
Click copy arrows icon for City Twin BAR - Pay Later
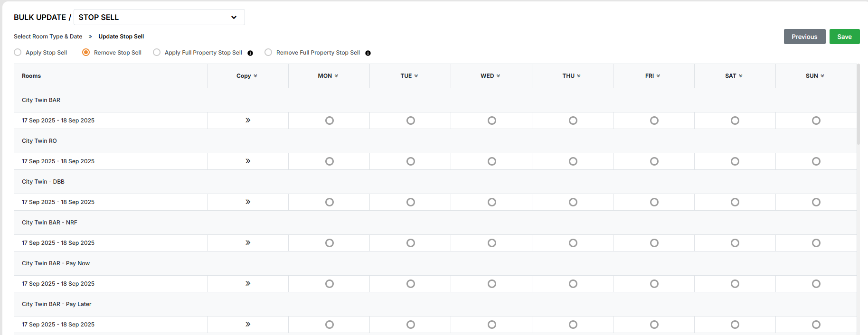pyautogui.click(x=248, y=325)
